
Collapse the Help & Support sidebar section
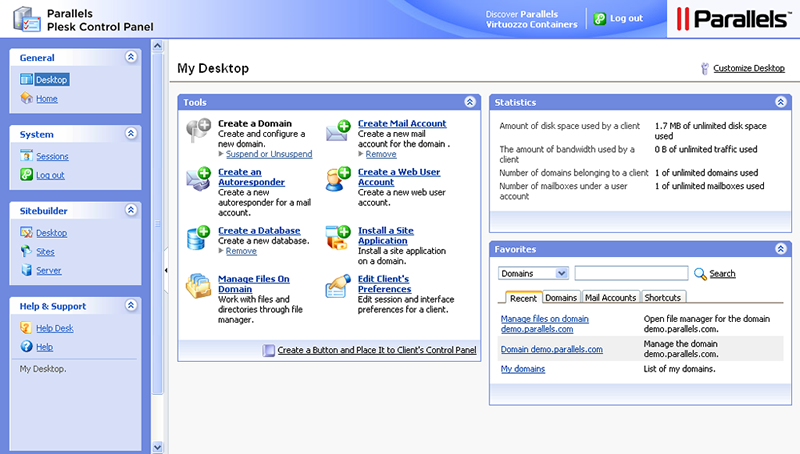pos(131,305)
